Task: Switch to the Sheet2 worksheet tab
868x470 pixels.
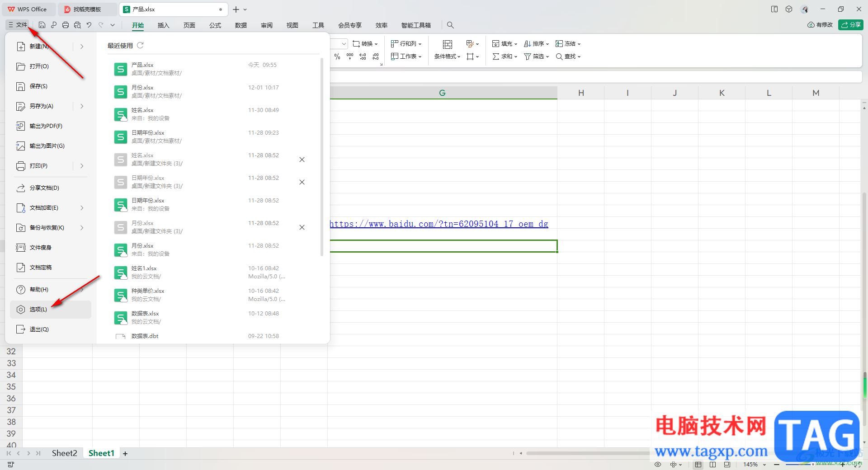Action: pos(64,453)
